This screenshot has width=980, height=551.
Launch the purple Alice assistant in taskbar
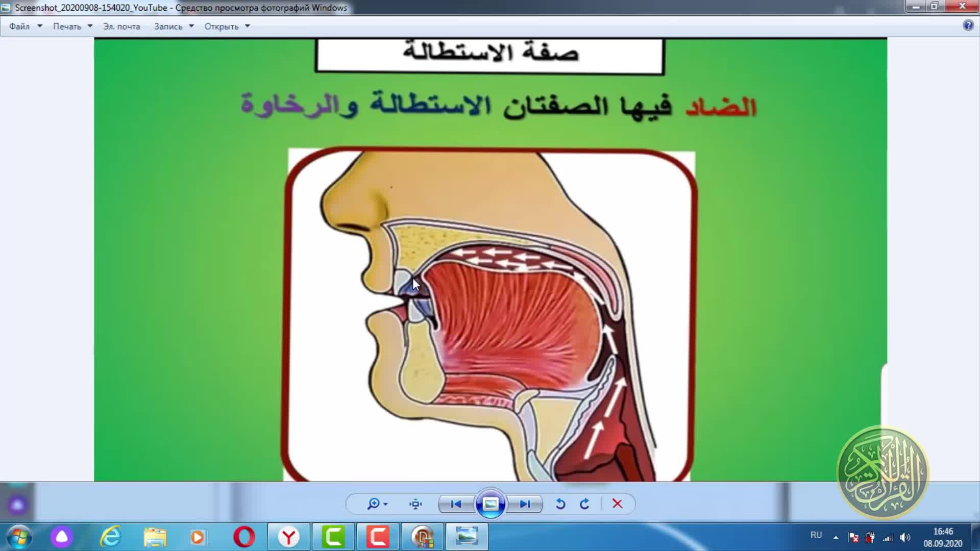pos(62,537)
